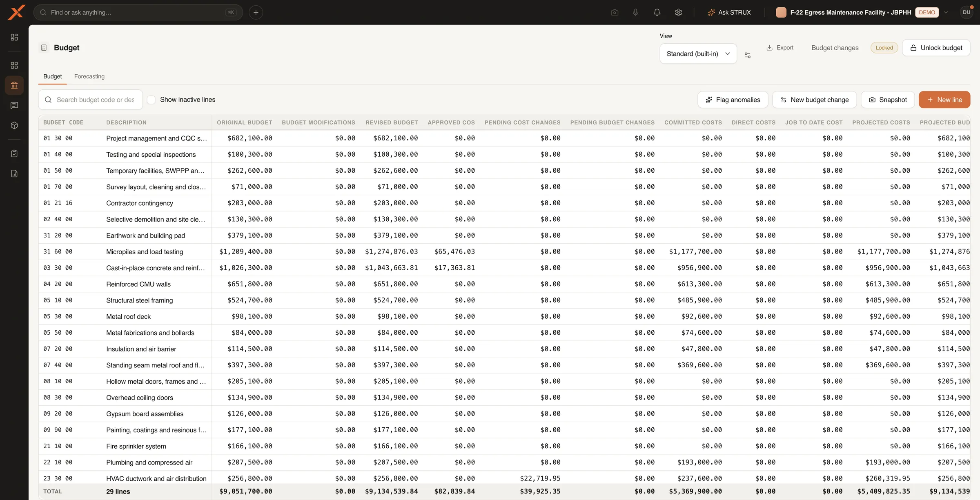
Task: Click the $9,051,700.00 total original budget
Action: [x=246, y=491]
